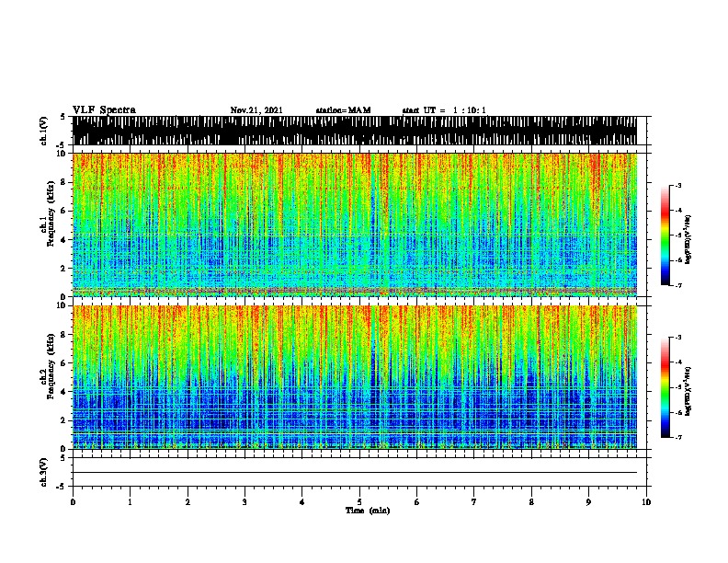Click time axis tick label "5"
Image resolution: width=728 pixels, height=563 pixels.
(359, 502)
